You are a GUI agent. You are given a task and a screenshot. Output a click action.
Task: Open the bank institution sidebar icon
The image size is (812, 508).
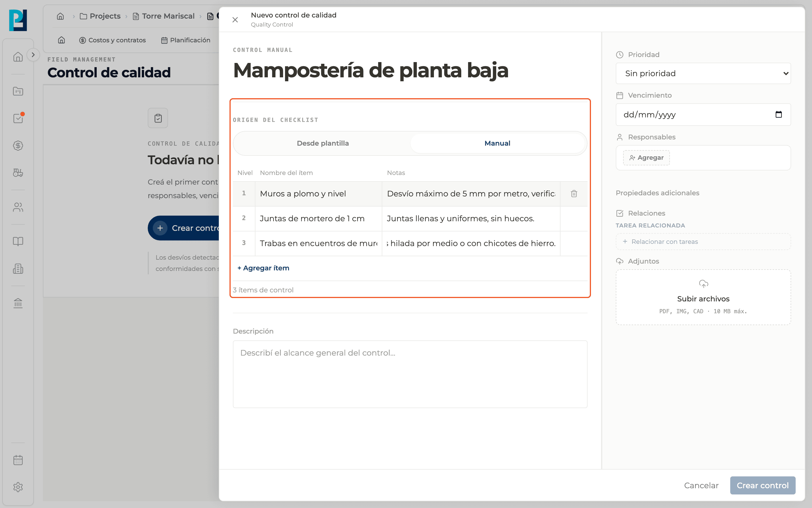pos(18,303)
